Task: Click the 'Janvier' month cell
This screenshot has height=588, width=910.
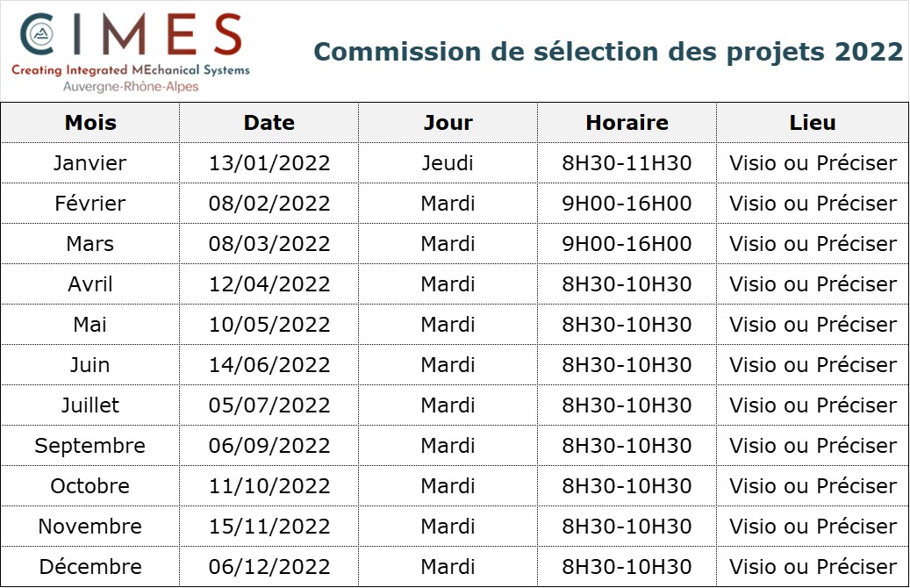Action: [90, 163]
